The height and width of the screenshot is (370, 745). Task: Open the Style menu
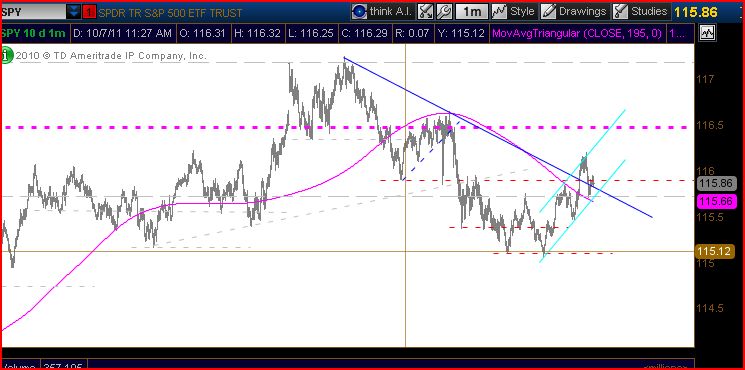522,11
